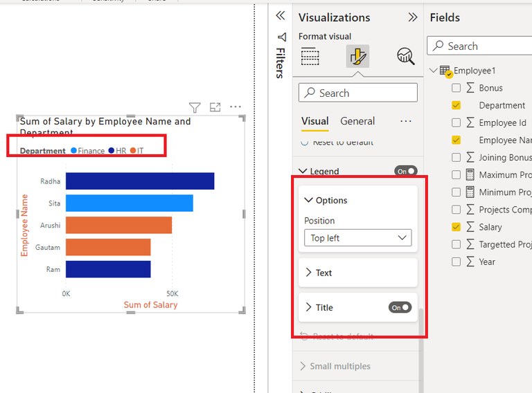Image resolution: width=532 pixels, height=393 pixels.
Task: Click sigma icon next to Joining Bonus
Action: click(x=470, y=157)
